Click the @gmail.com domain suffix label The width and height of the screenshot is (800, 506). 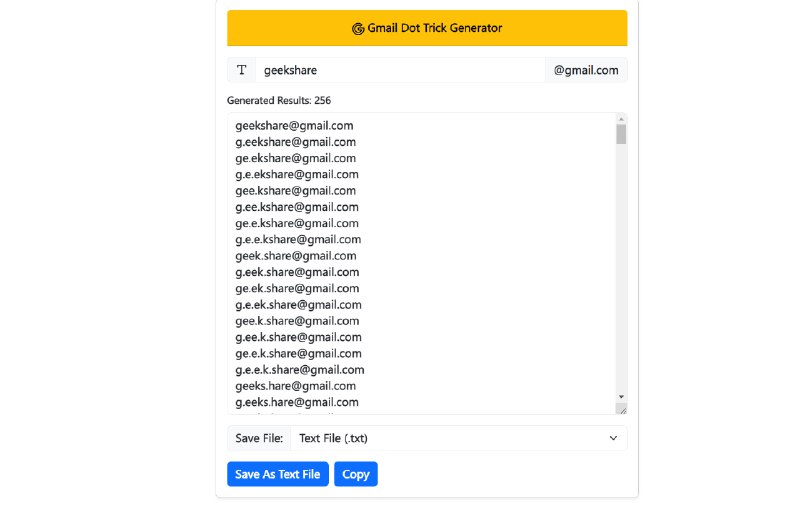tap(586, 70)
